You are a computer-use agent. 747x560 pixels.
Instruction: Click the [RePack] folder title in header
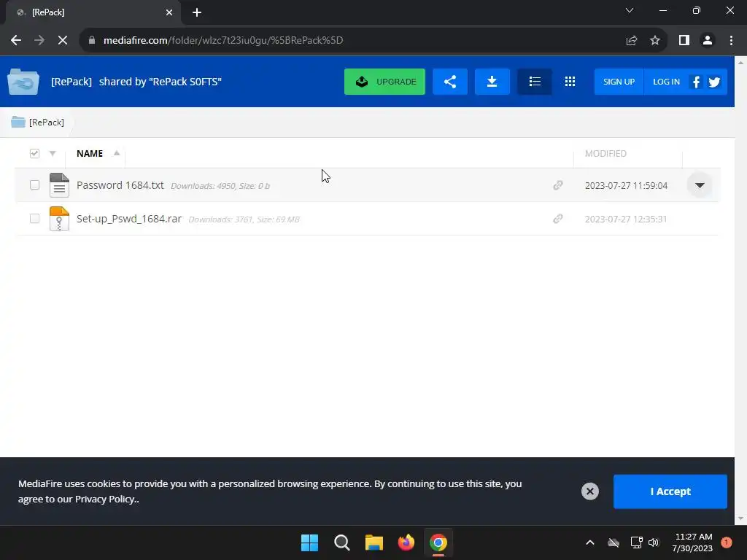pos(71,82)
